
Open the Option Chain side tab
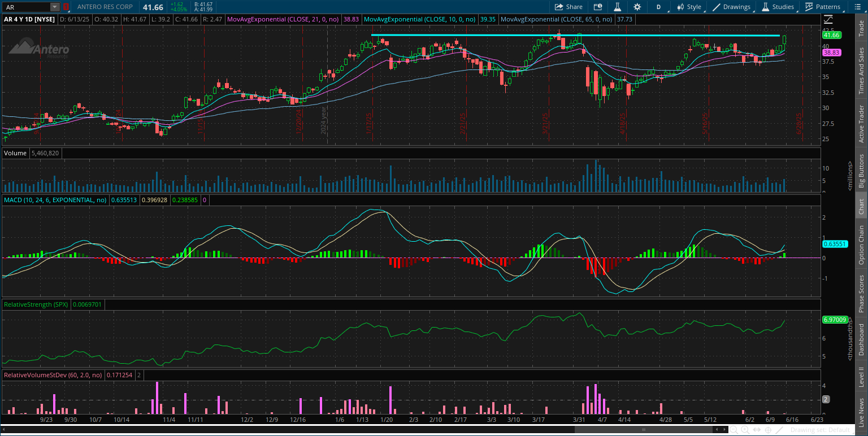861,245
